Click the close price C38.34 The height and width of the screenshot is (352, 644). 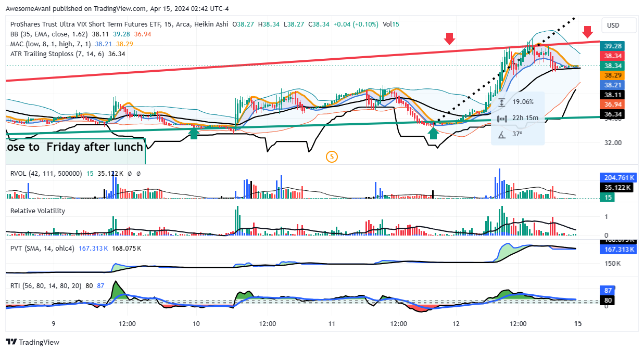[x=318, y=24]
